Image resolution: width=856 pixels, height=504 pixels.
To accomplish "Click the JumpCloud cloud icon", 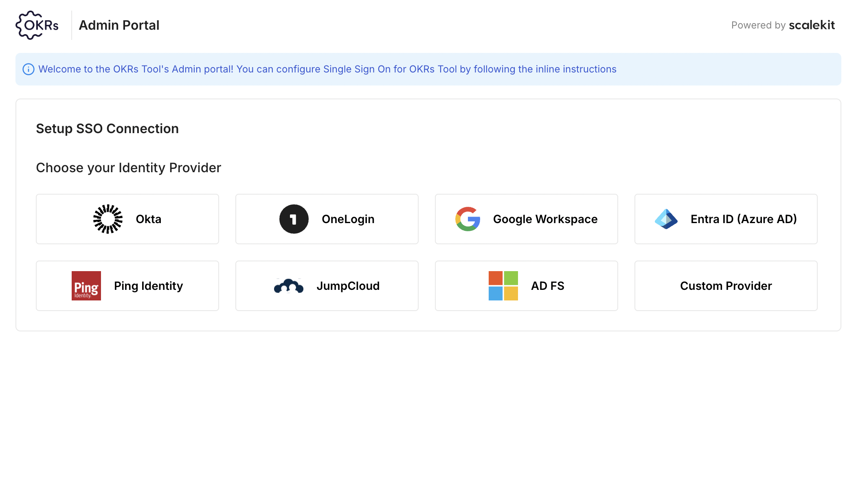I will click(x=289, y=286).
